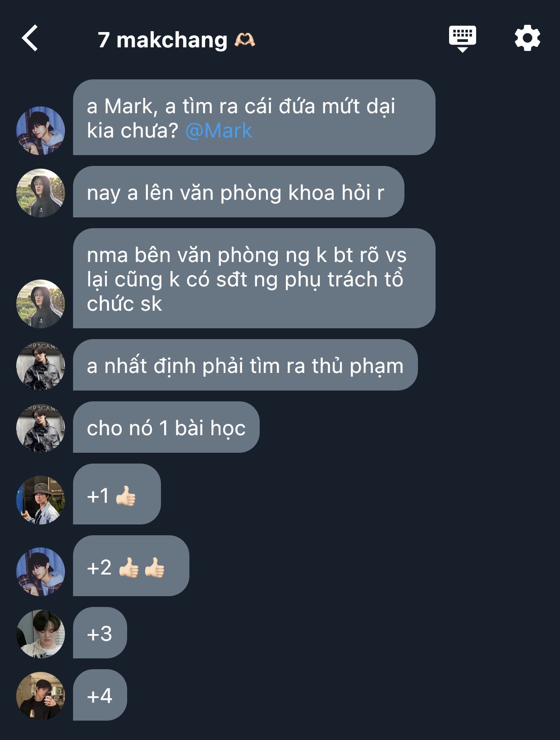Viewport: 560px width, 740px height.
Task: Select the 'cho nó 1 bài học' bubble
Action: coord(166,427)
